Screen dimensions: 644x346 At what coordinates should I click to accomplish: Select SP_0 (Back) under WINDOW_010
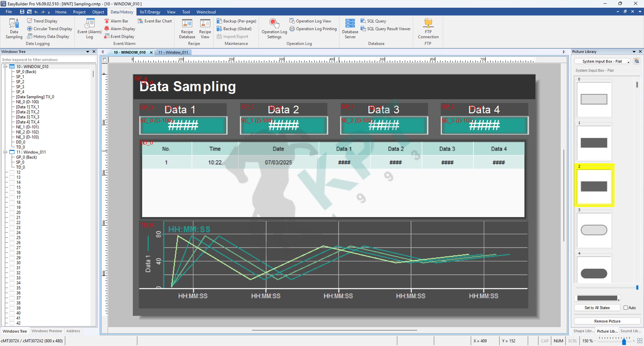coord(26,72)
